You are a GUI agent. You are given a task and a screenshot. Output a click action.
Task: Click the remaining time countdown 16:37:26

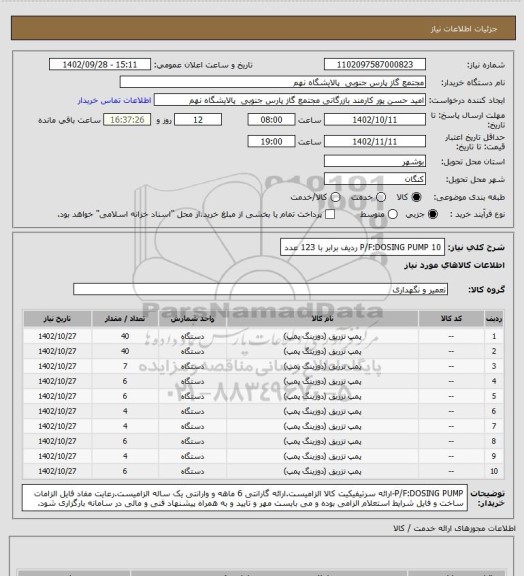[x=127, y=120]
